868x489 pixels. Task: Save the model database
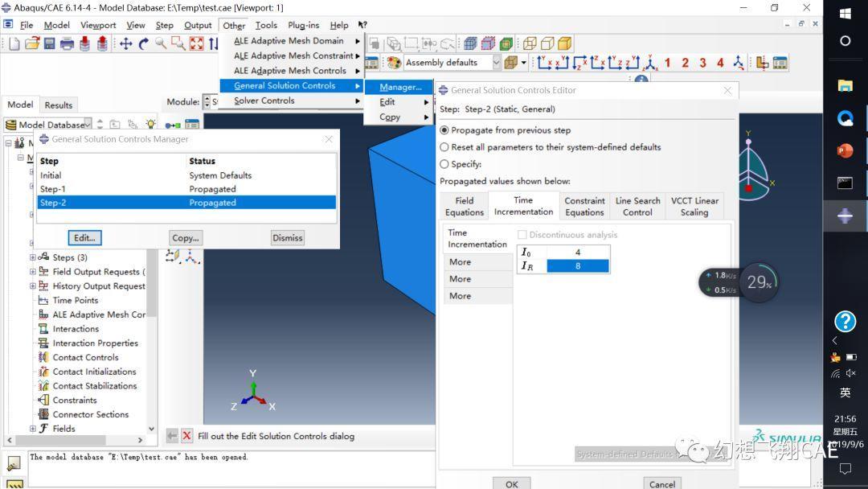click(49, 43)
